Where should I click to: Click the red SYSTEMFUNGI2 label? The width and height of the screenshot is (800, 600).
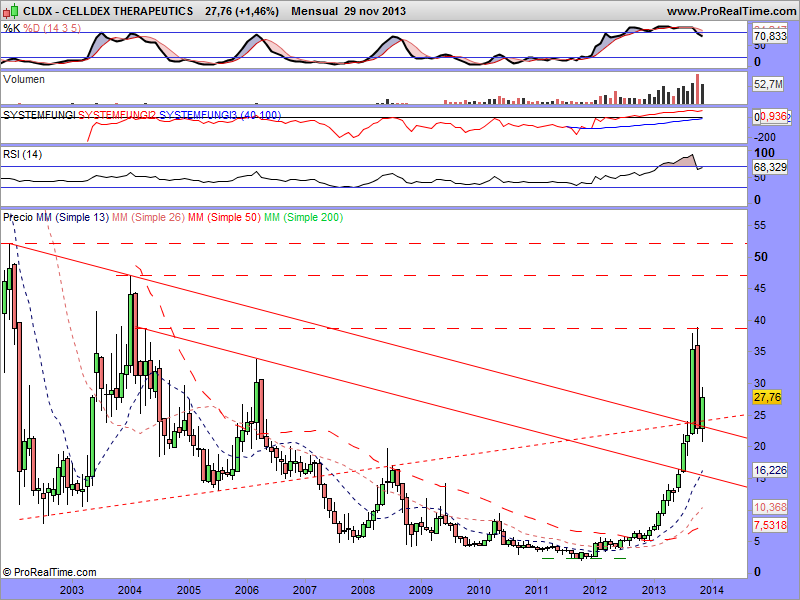tap(117, 115)
